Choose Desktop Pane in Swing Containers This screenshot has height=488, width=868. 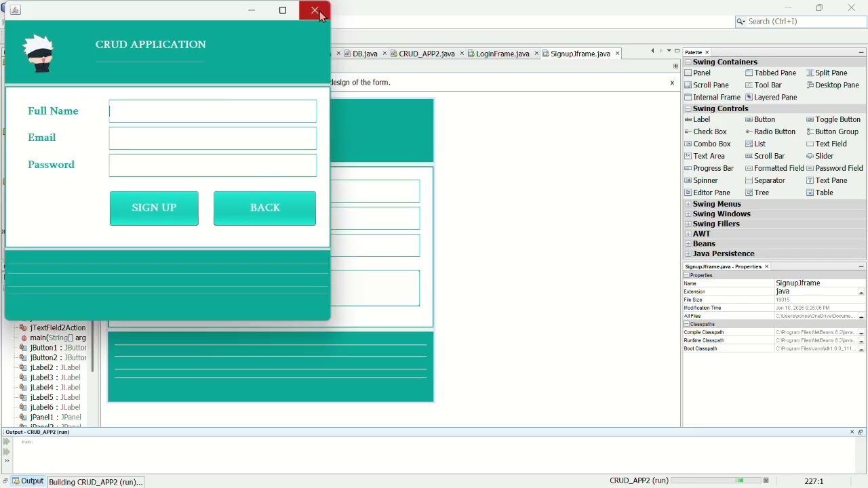pyautogui.click(x=833, y=85)
